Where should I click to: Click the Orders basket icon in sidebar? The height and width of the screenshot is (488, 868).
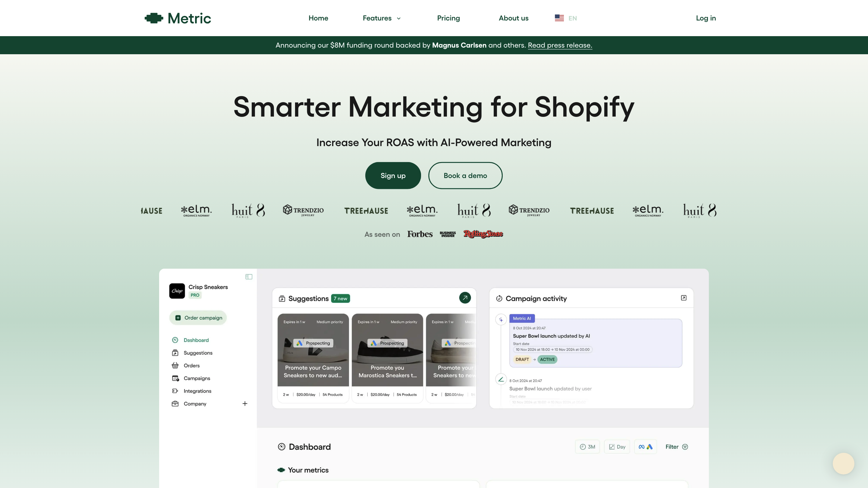point(175,365)
